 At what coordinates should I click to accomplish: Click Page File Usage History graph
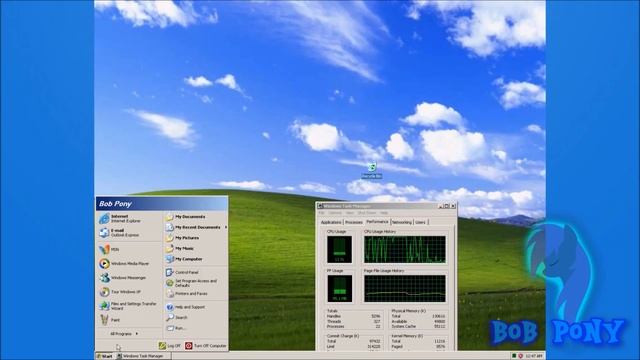pos(404,289)
